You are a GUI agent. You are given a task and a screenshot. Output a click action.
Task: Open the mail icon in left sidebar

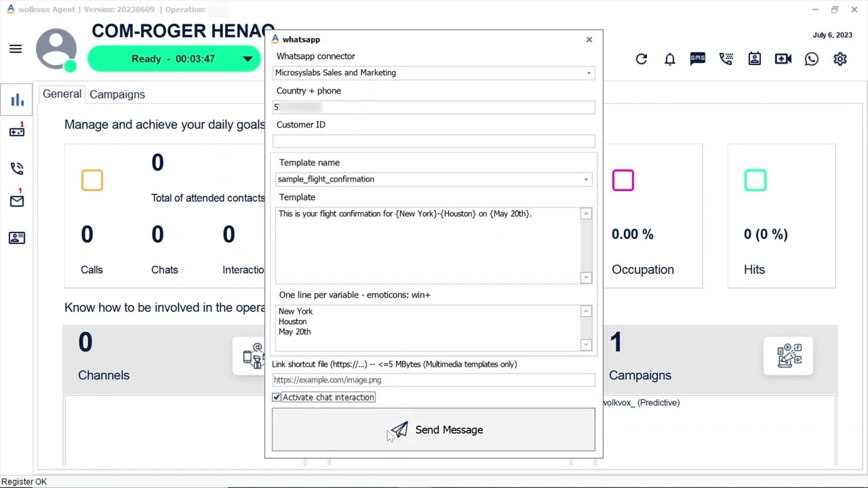17,201
